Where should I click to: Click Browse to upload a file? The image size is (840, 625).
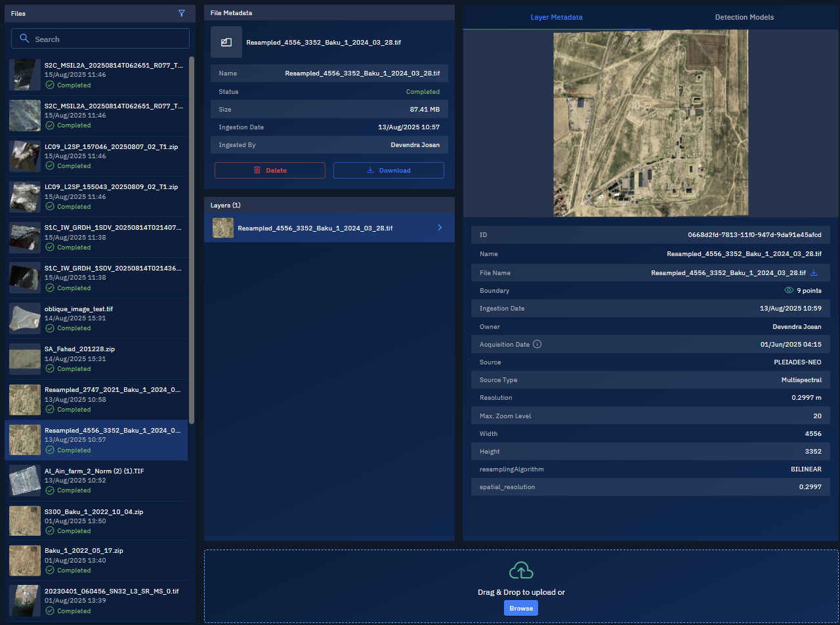520,608
